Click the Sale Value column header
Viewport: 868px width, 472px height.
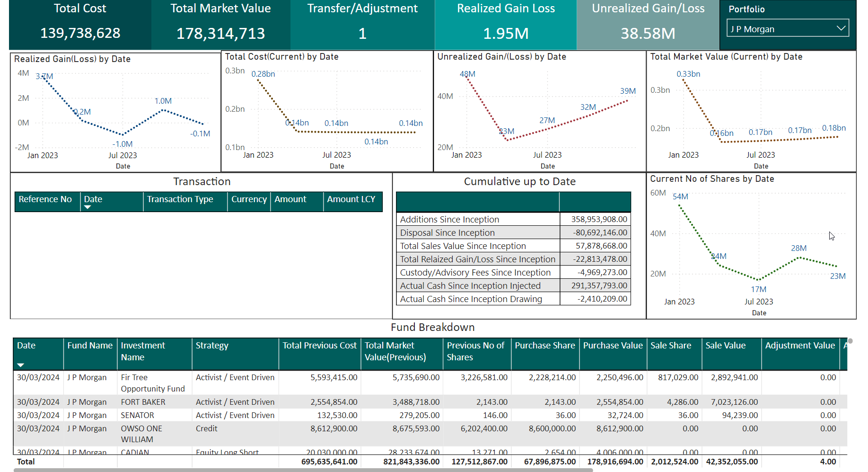click(x=725, y=346)
